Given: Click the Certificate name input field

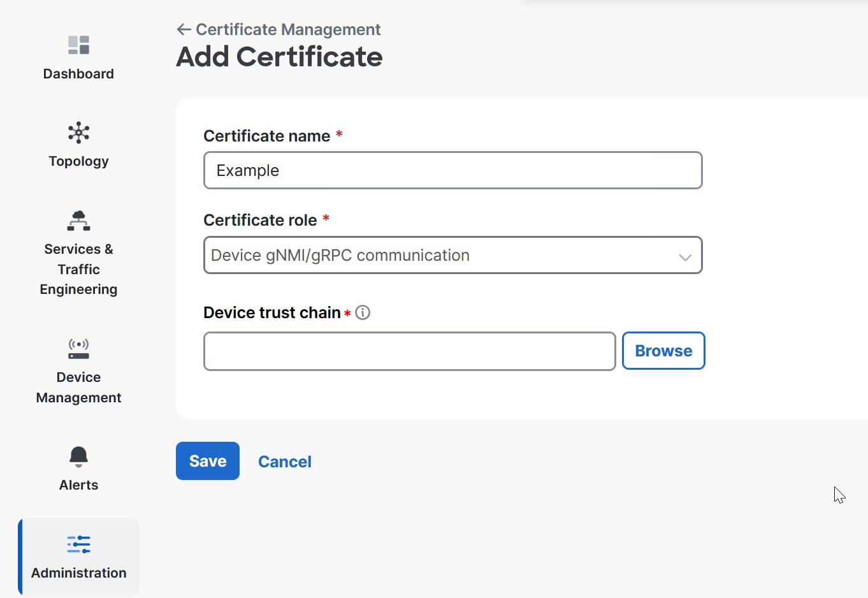Looking at the screenshot, I should click(452, 170).
